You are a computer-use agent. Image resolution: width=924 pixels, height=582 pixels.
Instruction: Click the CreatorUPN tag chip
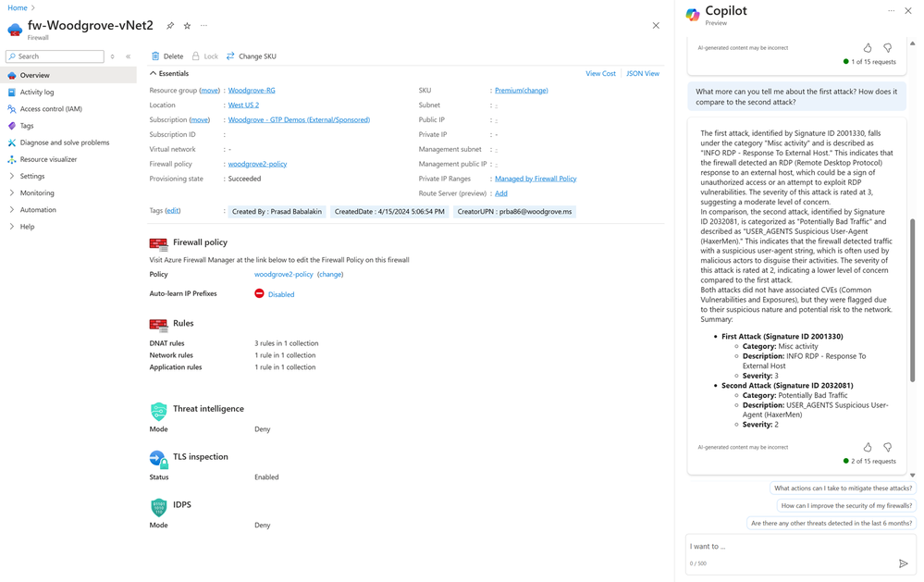click(x=514, y=212)
